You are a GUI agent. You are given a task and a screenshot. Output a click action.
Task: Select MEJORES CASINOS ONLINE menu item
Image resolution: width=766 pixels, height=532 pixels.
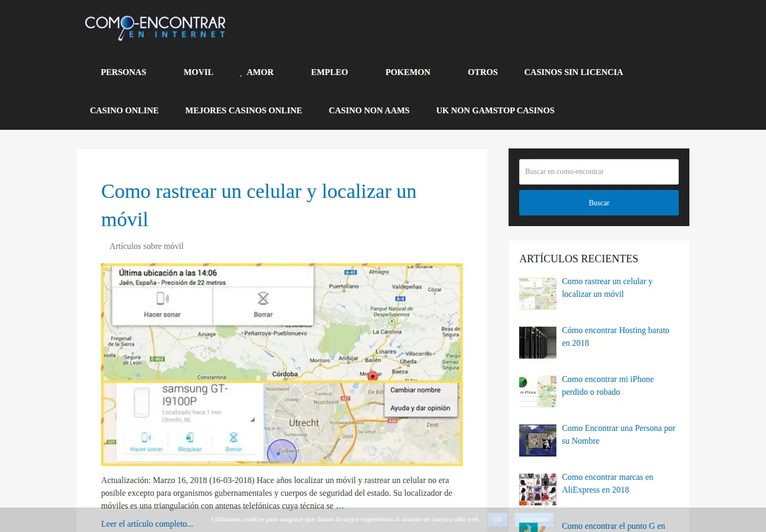(244, 111)
